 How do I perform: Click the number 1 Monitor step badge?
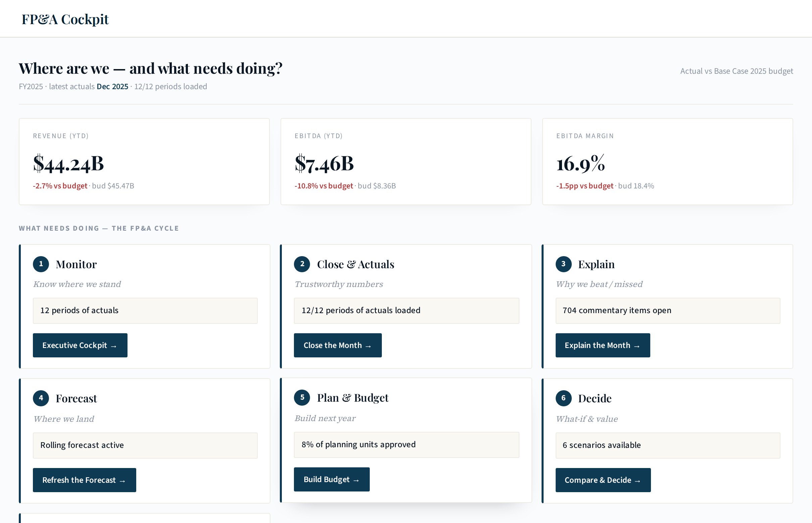[x=41, y=264]
